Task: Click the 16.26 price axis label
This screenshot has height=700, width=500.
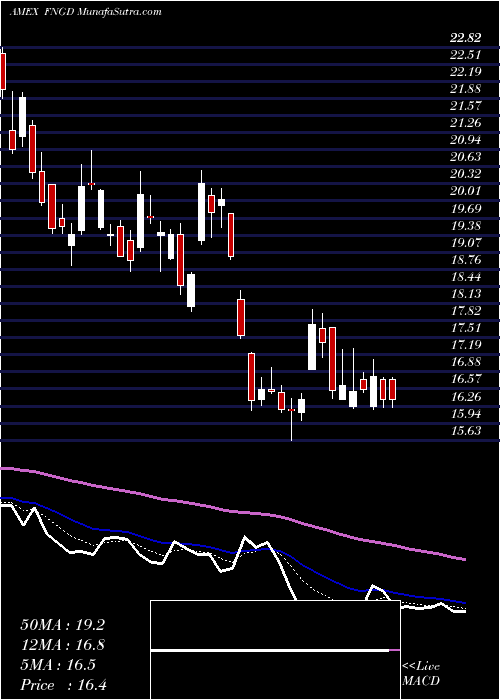Action: click(466, 396)
